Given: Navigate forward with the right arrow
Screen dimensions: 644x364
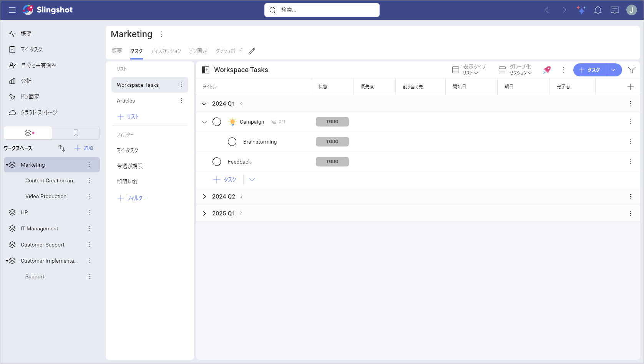Looking at the screenshot, I should tap(564, 10).
